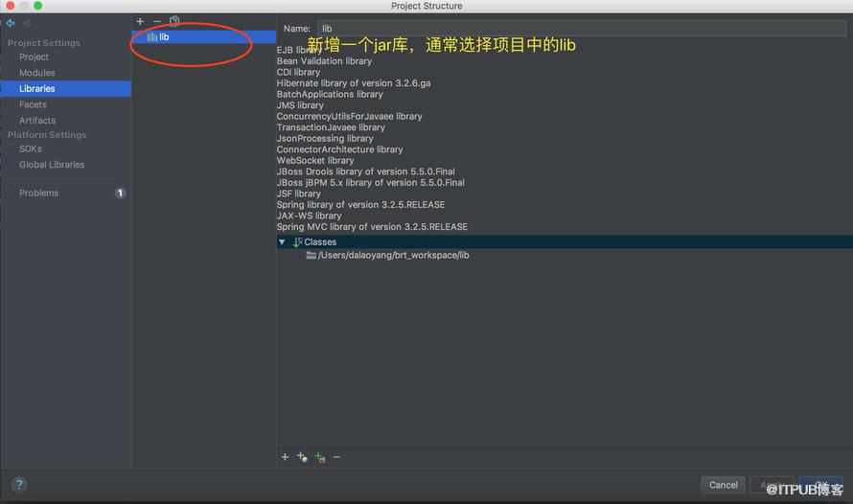The width and height of the screenshot is (853, 504).
Task: Select the Classes row
Action: tap(565, 242)
